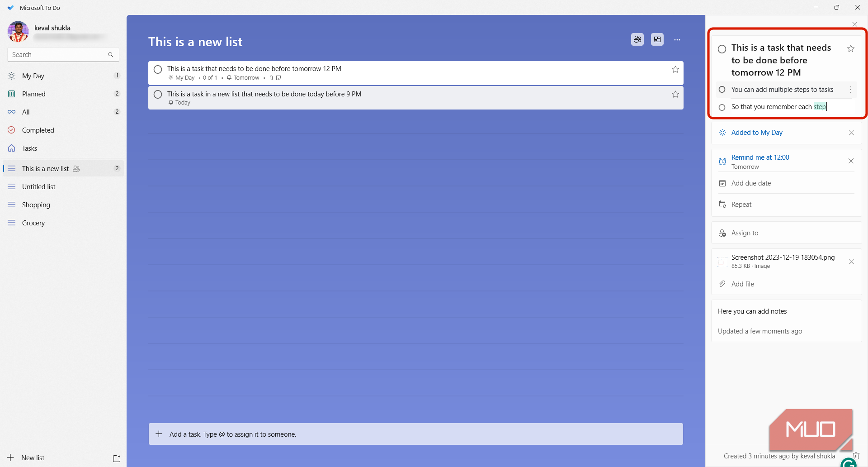Open the Screenshot 2023-12-19 183054.png attachment

point(783,261)
